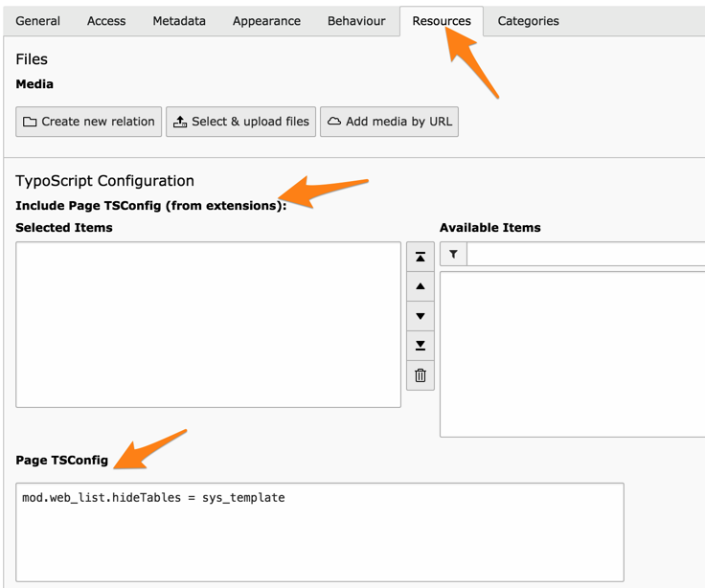The image size is (705, 588).
Task: Move selected item to top
Action: pyautogui.click(x=421, y=257)
